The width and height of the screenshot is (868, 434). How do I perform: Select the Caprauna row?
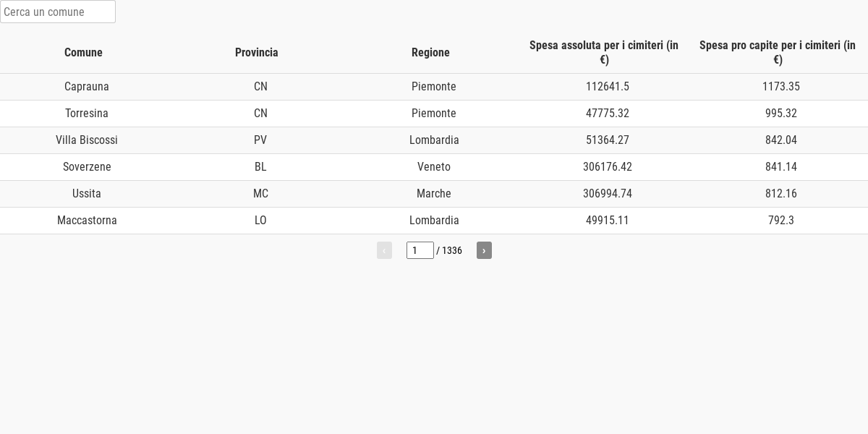[x=434, y=87]
